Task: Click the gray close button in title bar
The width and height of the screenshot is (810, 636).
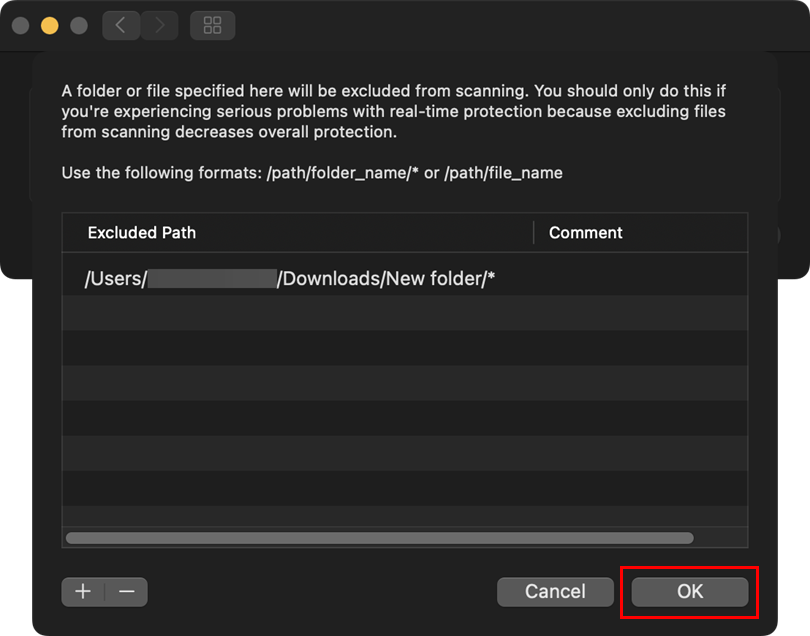Action: [x=19, y=26]
